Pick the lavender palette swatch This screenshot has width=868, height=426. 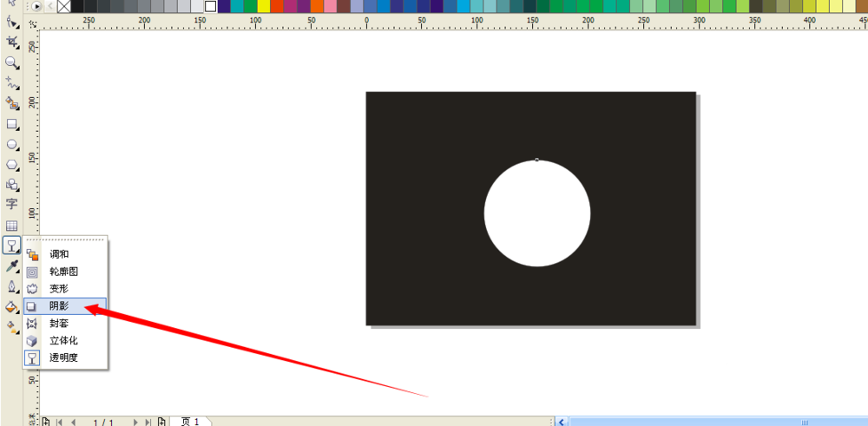pos(357,7)
